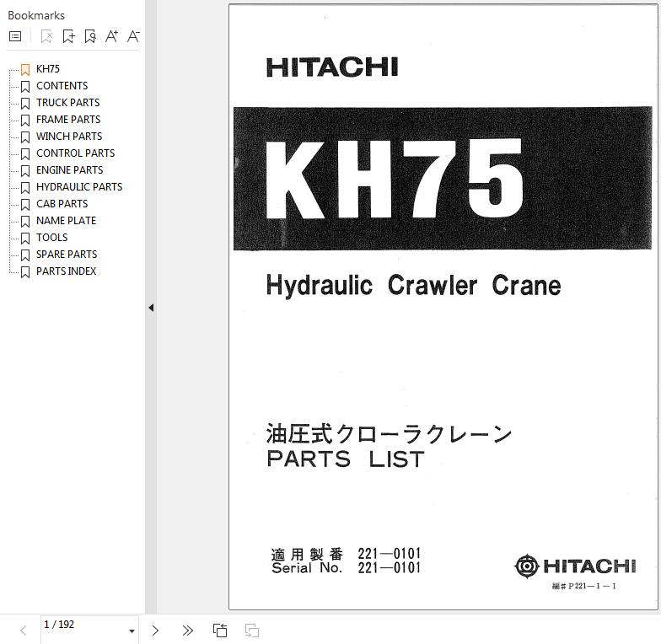Decrease bookmark text size icon

133,37
